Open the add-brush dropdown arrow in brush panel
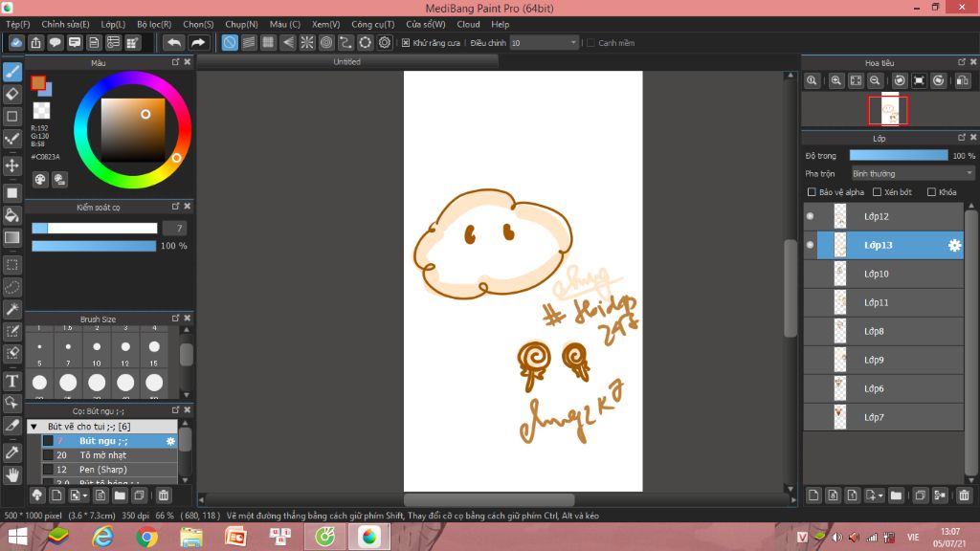The width and height of the screenshot is (980, 551). pyautogui.click(x=84, y=496)
